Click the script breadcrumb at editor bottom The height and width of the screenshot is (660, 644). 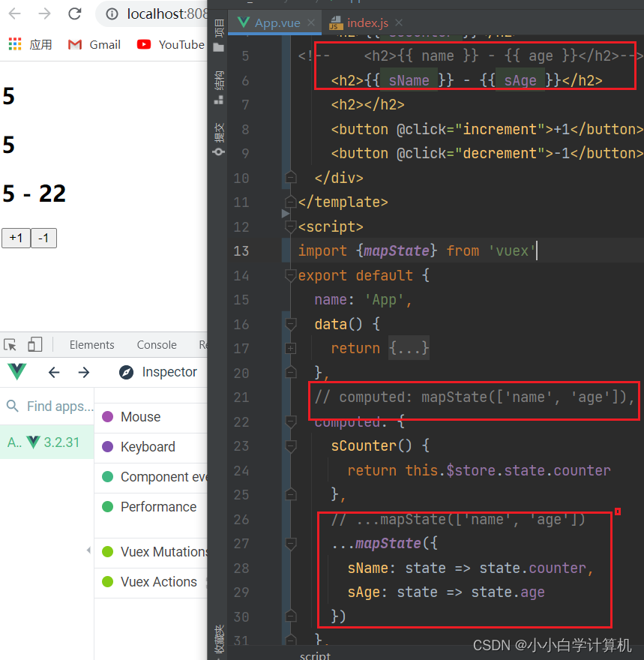(315, 655)
